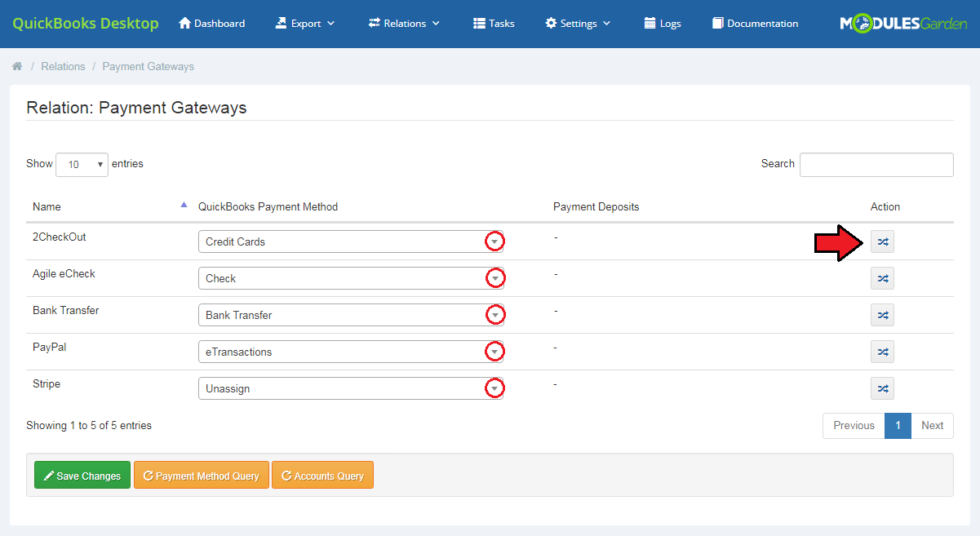
Task: Run the Payment Method Query
Action: click(202, 476)
